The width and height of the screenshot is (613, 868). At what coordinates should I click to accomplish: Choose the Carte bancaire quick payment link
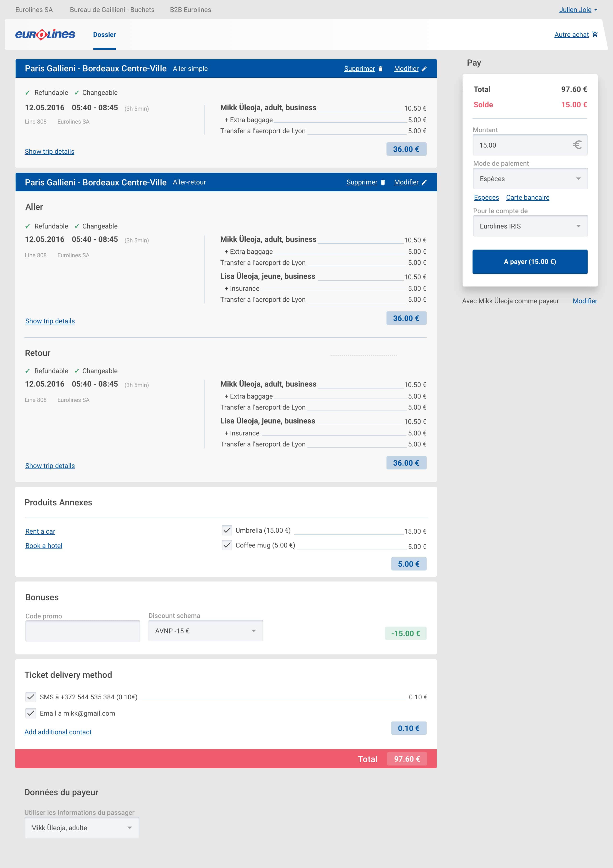(528, 197)
